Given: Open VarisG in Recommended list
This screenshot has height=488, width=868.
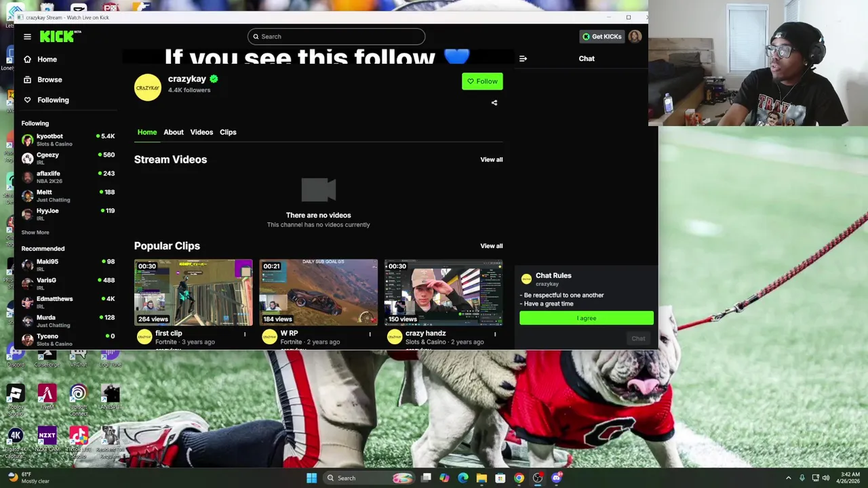Looking at the screenshot, I should click(68, 284).
